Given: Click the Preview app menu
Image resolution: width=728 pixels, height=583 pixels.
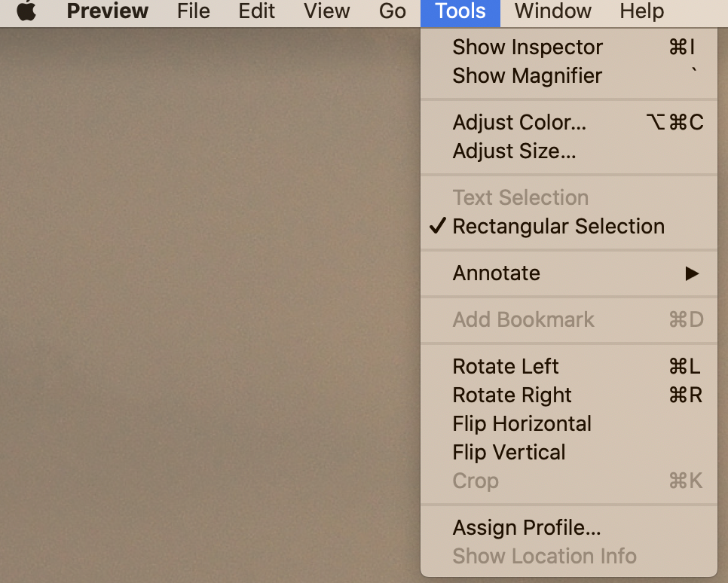Looking at the screenshot, I should [x=108, y=12].
